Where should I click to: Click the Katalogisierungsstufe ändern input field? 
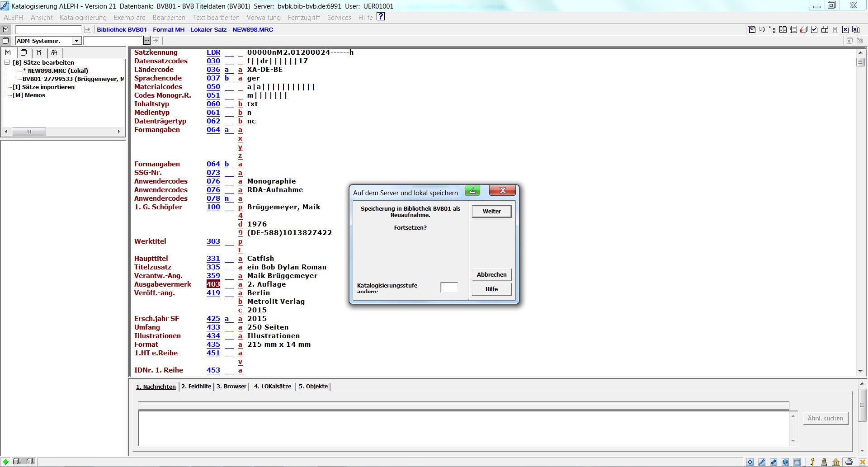449,287
